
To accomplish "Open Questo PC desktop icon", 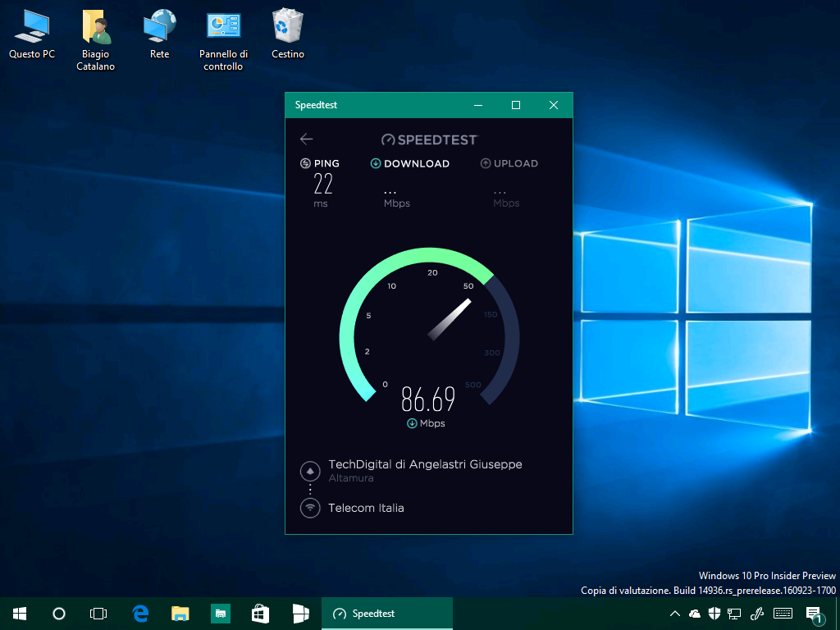I will [32, 34].
